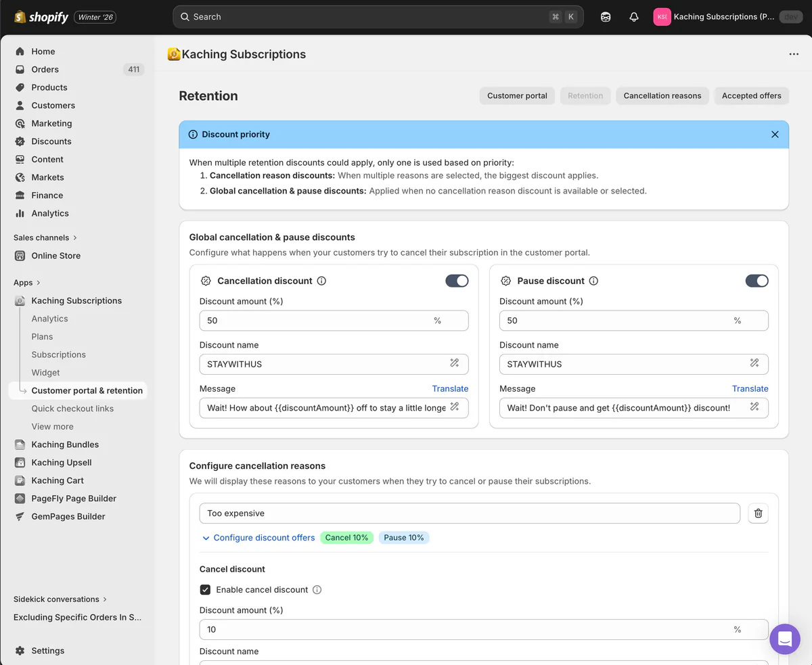Viewport: 812px width, 665px height.
Task: Switch to the Retention tab
Action: click(x=585, y=95)
